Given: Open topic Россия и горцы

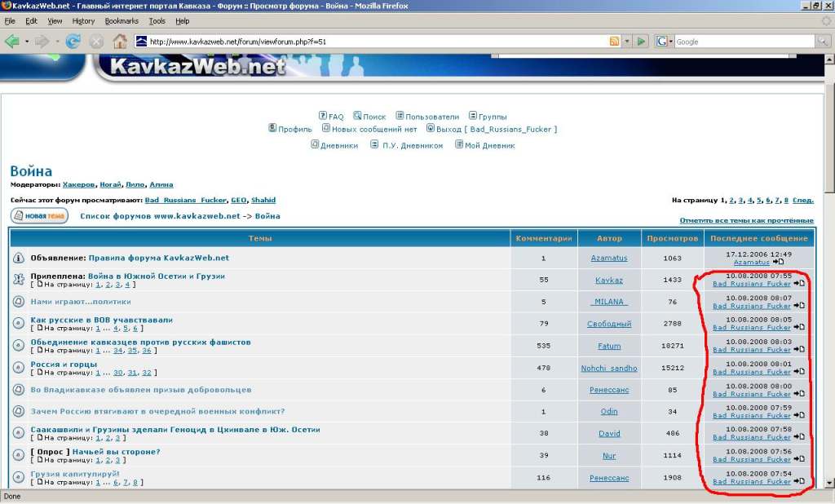Looking at the screenshot, I should click(64, 365).
